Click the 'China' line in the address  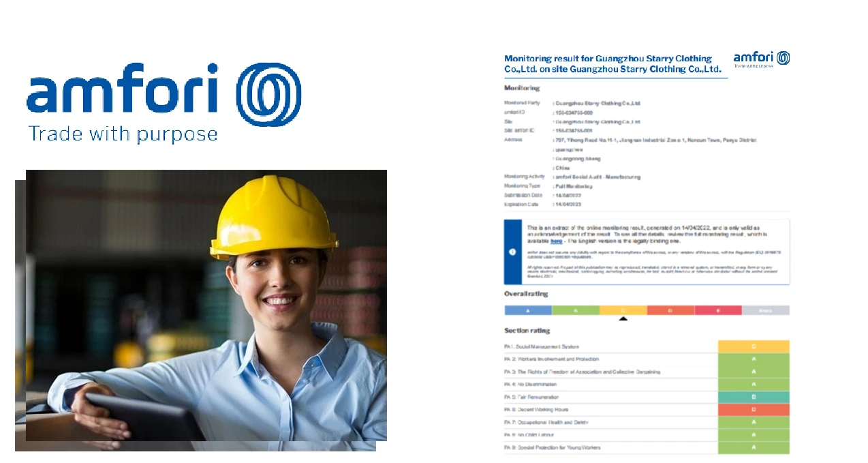click(x=561, y=168)
